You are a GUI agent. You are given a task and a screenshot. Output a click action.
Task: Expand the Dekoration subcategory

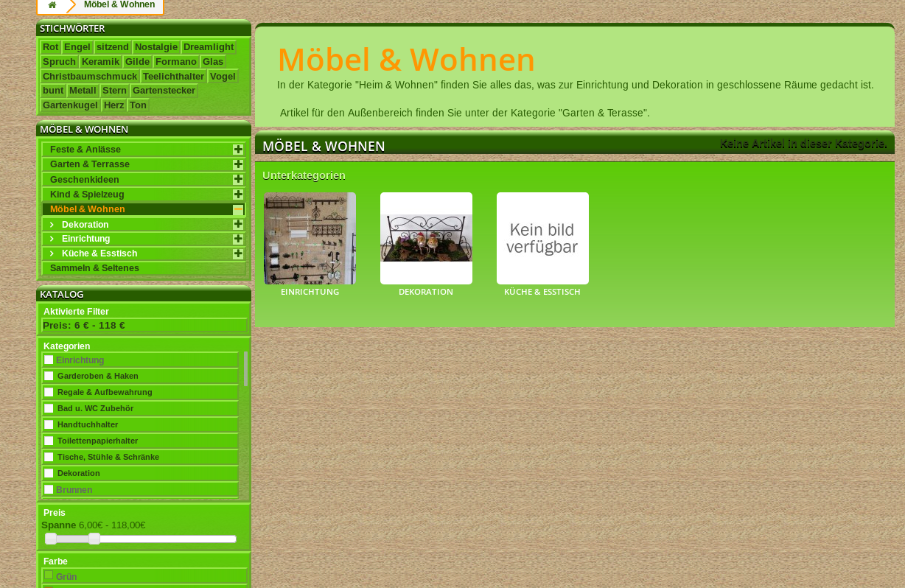238,224
